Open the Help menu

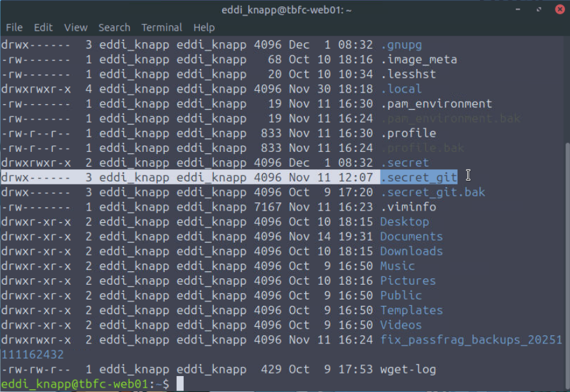tap(204, 27)
